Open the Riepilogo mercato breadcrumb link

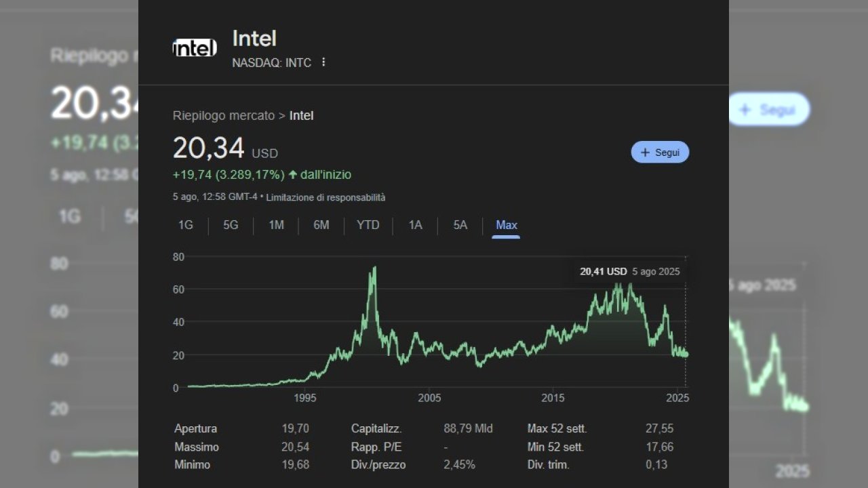click(224, 115)
